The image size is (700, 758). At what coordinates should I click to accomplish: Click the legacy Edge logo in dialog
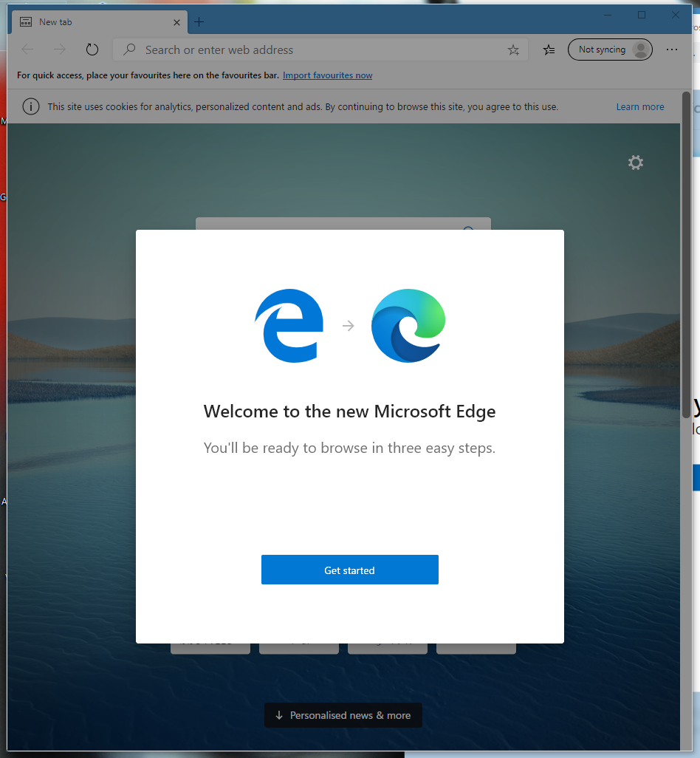(x=289, y=325)
